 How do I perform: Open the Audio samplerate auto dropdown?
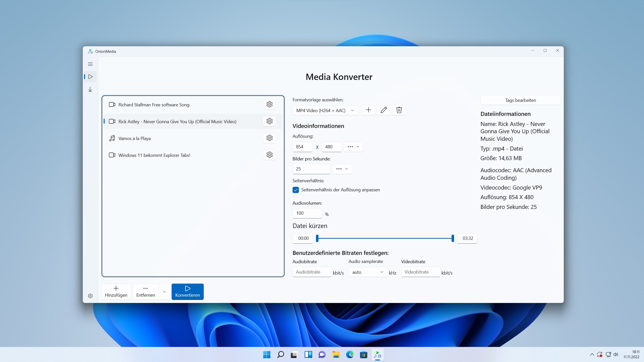[x=368, y=272]
